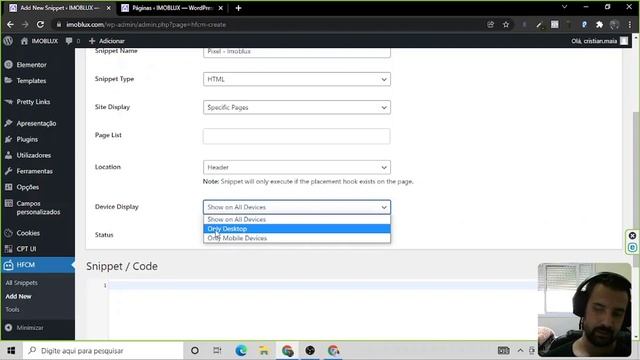Show hidden system tray icons
Viewport: 640px width, 360px height.
pyautogui.click(x=520, y=351)
